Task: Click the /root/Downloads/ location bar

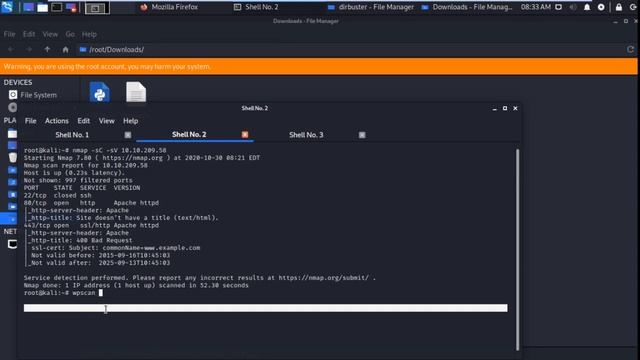Action: tap(351, 49)
